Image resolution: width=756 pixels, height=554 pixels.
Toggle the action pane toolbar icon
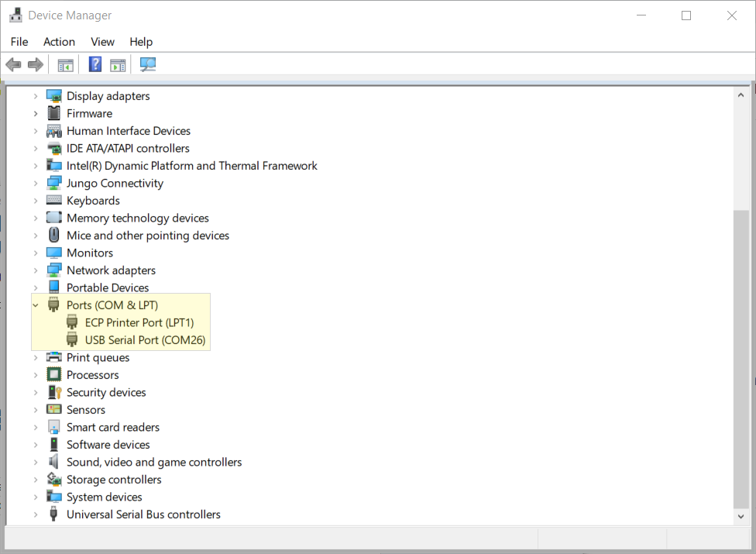pos(118,64)
